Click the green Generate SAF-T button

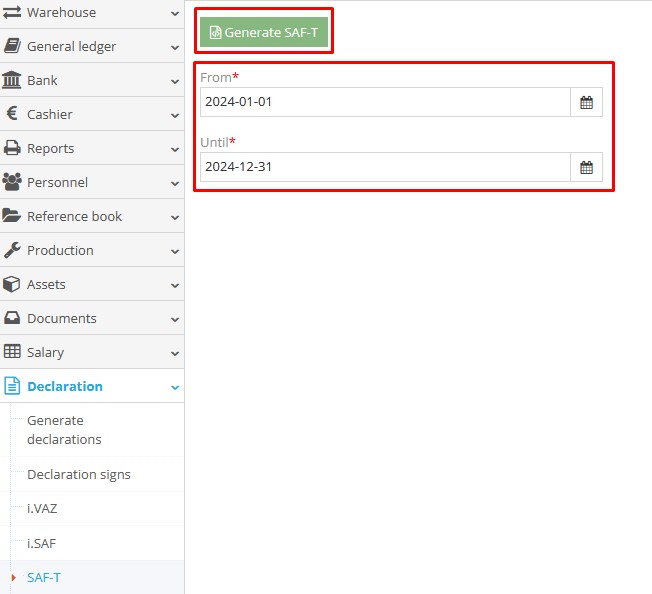coord(263,32)
